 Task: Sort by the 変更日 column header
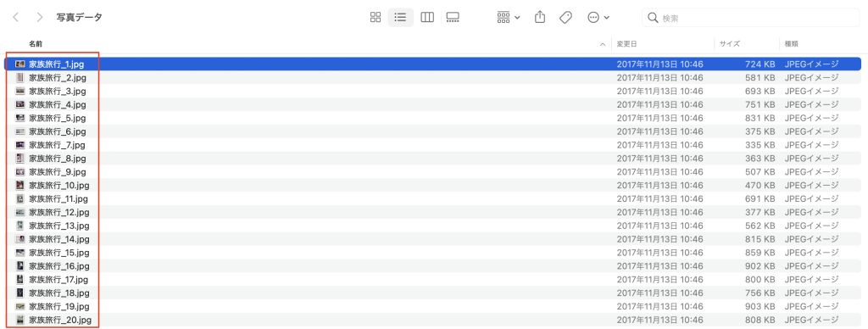tap(627, 43)
